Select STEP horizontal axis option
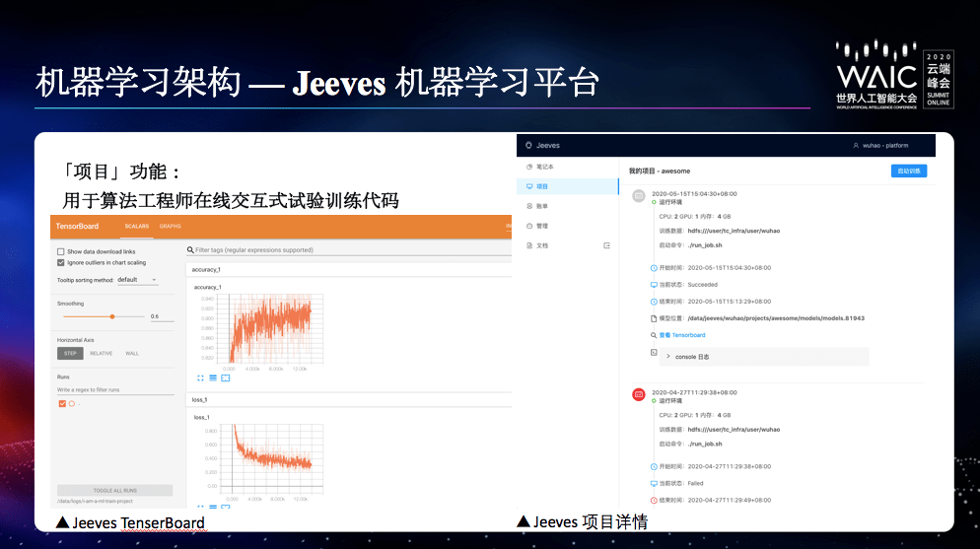980x549 pixels. [x=70, y=354]
